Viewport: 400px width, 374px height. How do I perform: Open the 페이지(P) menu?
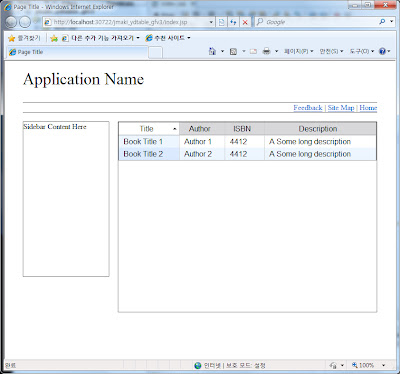tap(298, 51)
